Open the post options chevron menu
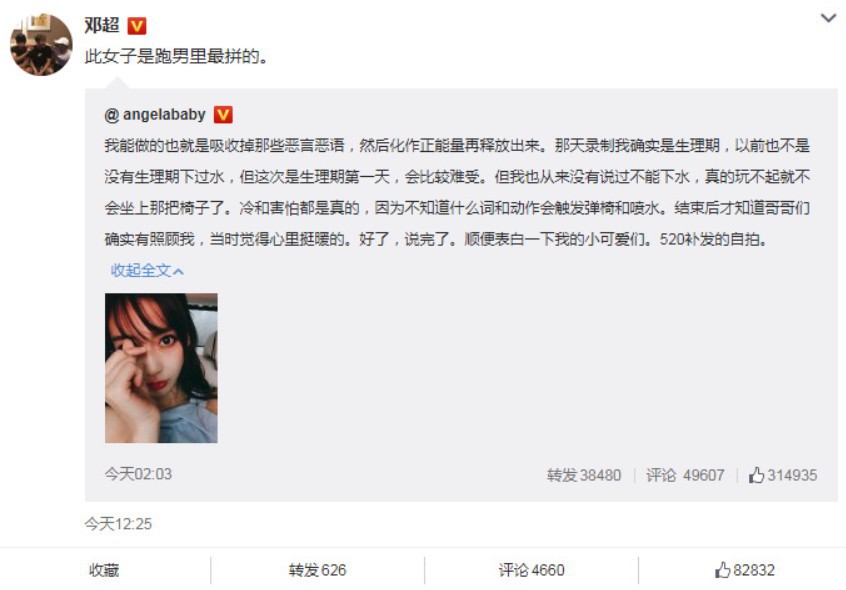 (x=828, y=18)
